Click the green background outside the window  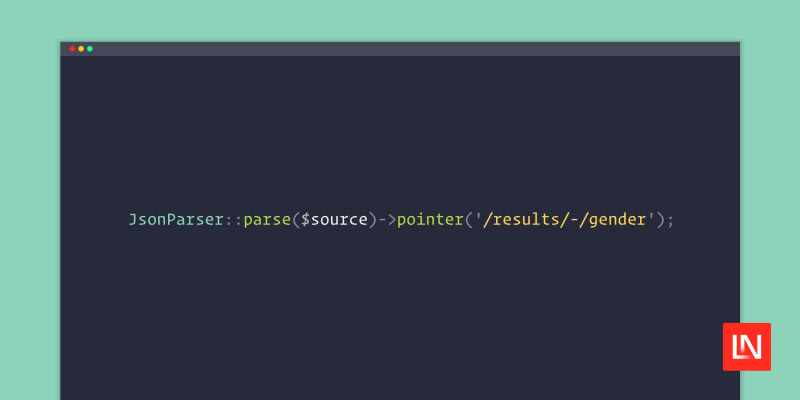pyautogui.click(x=30, y=200)
